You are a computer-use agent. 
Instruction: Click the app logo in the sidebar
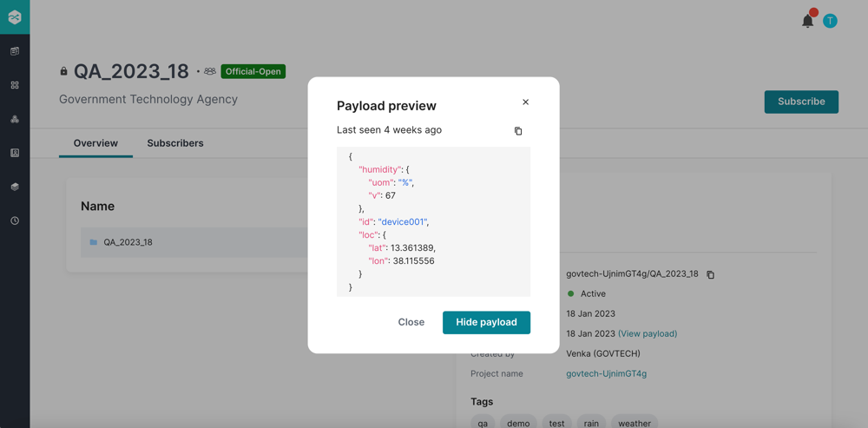click(x=15, y=17)
